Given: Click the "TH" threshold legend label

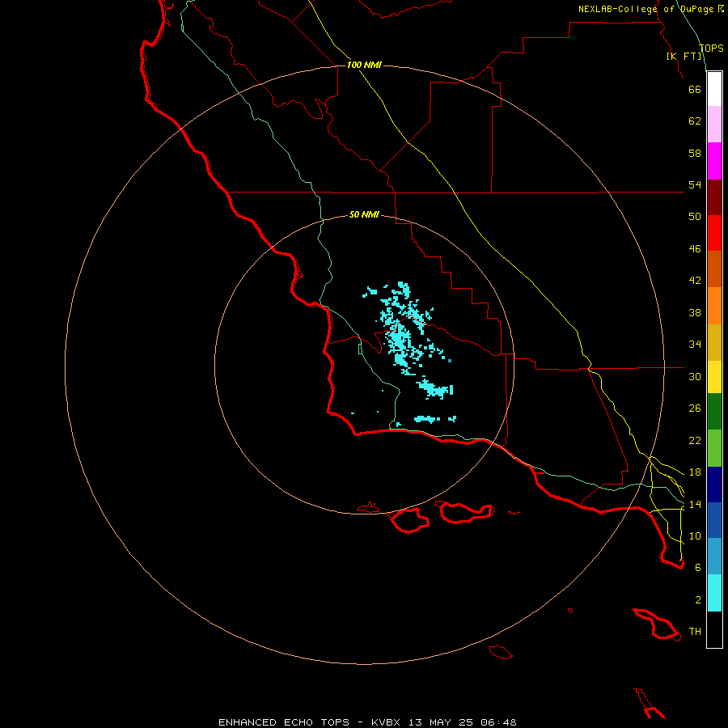Looking at the screenshot, I should 695,632.
